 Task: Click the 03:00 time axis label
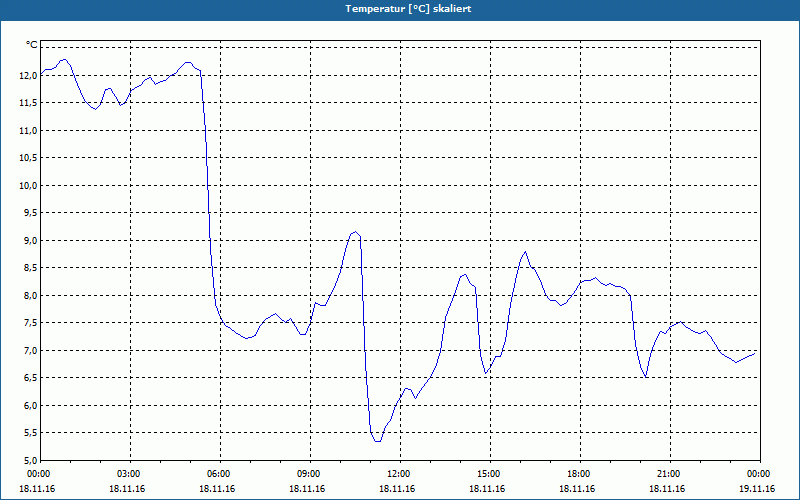point(128,474)
